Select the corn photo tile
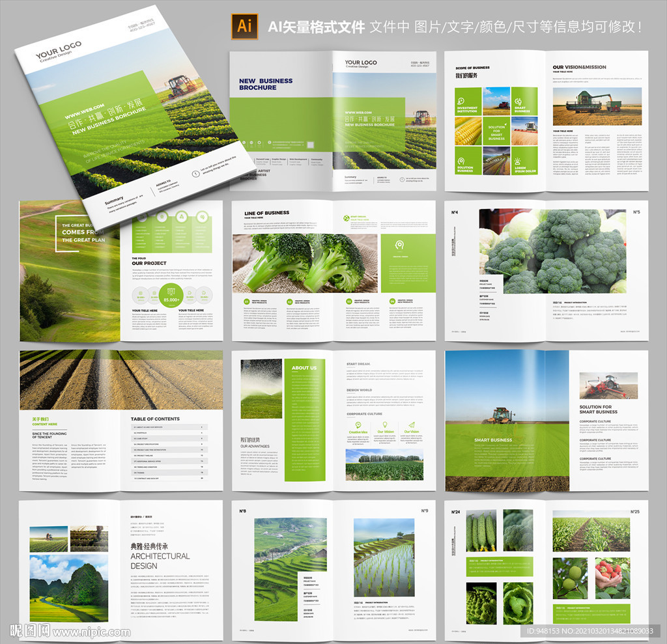The image size is (667, 644). pyautogui.click(x=468, y=131)
